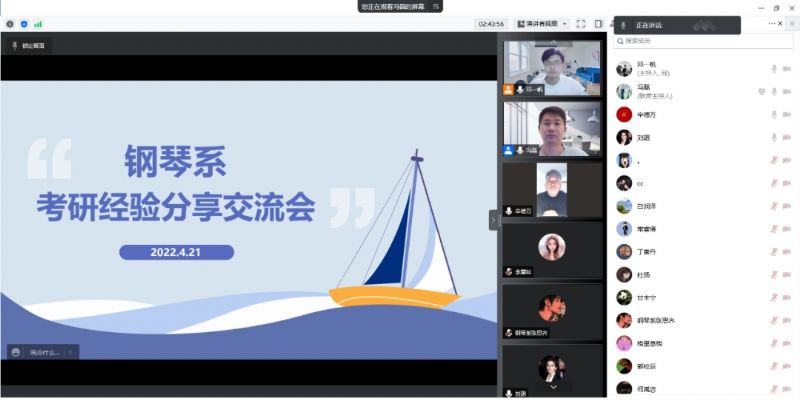Click the microphone icon beside 郑一帆 in list
Image resolution: width=800 pixels, height=400 pixels.
(774, 68)
